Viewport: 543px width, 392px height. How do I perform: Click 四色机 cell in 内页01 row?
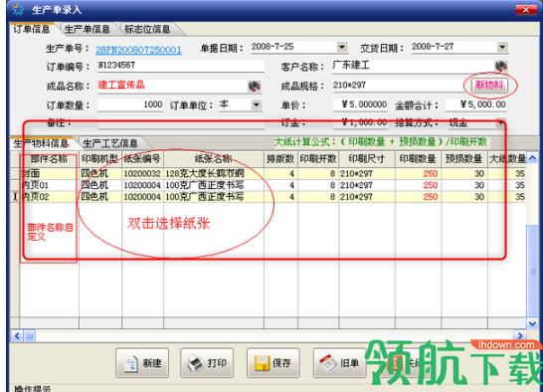(x=100, y=185)
